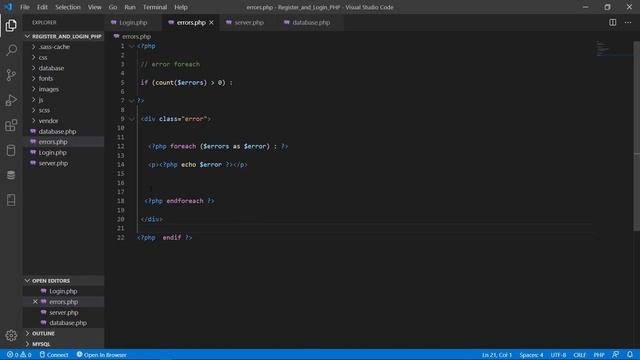Fold the div block at line 9
The width and height of the screenshot is (640, 360).
tap(131, 119)
